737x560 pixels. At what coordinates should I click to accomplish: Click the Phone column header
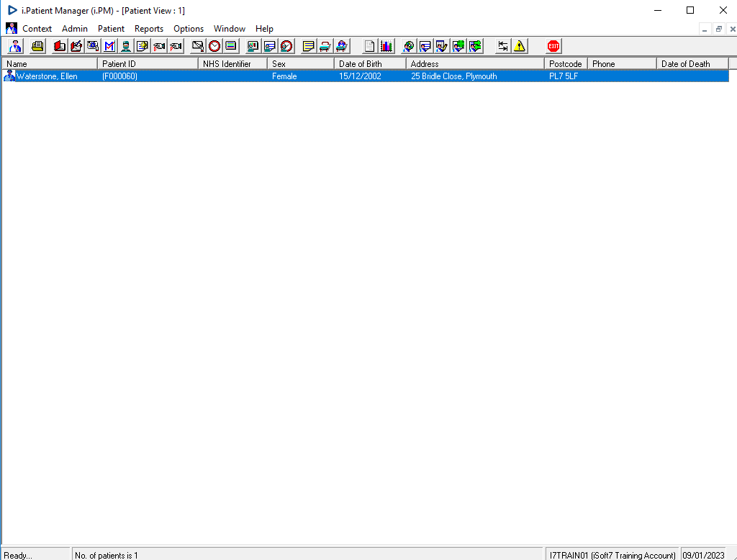tap(622, 63)
